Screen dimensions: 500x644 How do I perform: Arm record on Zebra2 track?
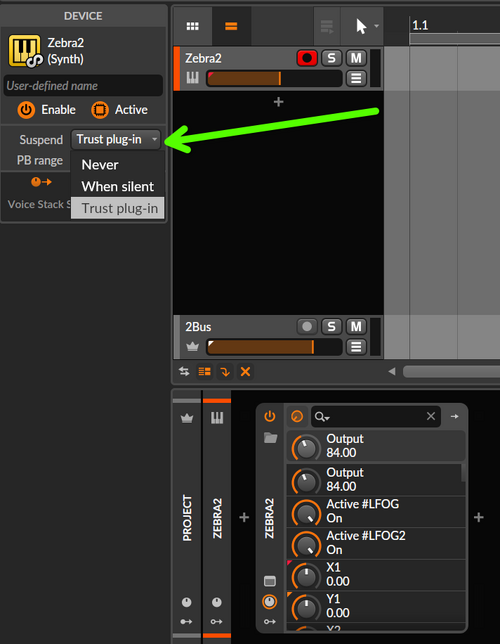pos(307,58)
